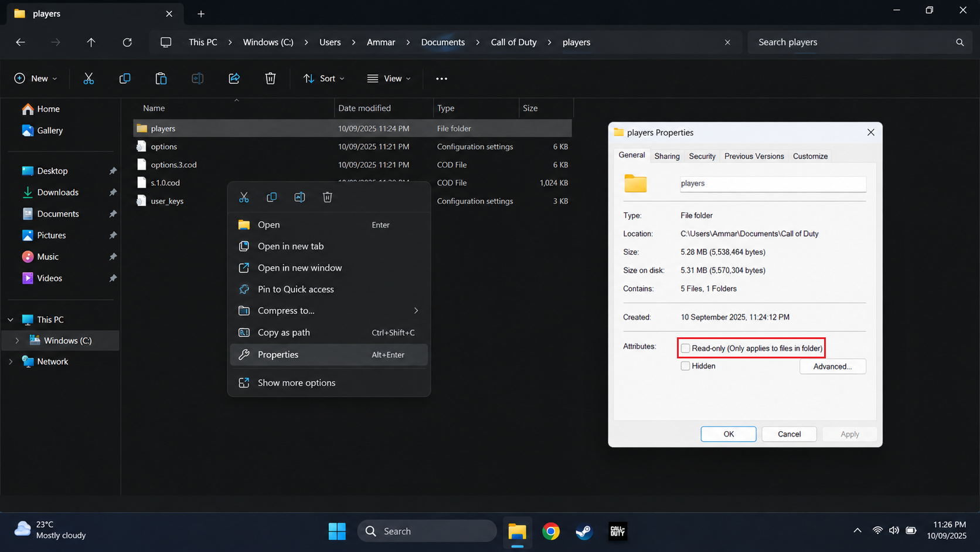Expand the Windows (C:) tree node

[17, 341]
